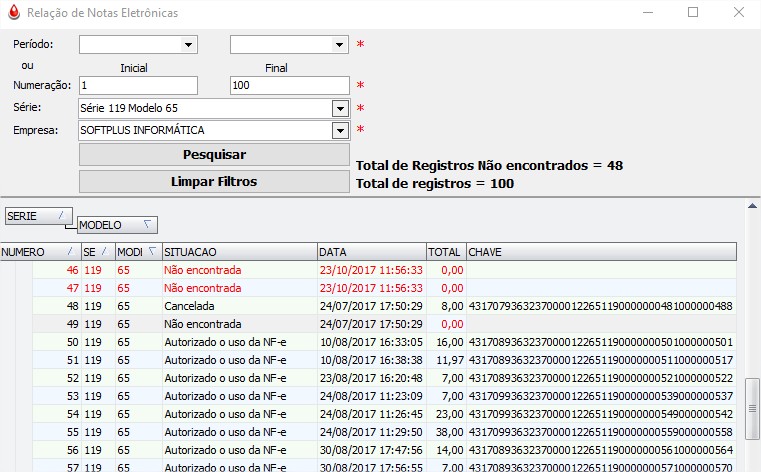
Task: Click date 10/08/2017 16:33:05 in row 50
Action: (371, 342)
